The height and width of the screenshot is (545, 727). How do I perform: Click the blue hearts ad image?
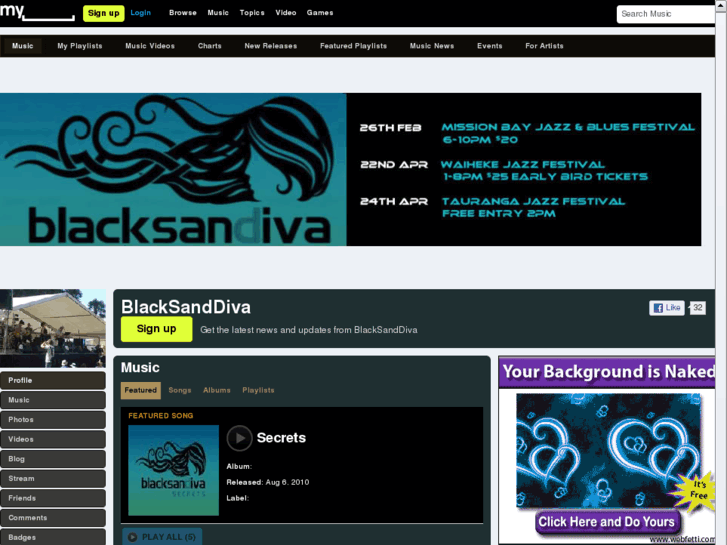(x=608, y=450)
